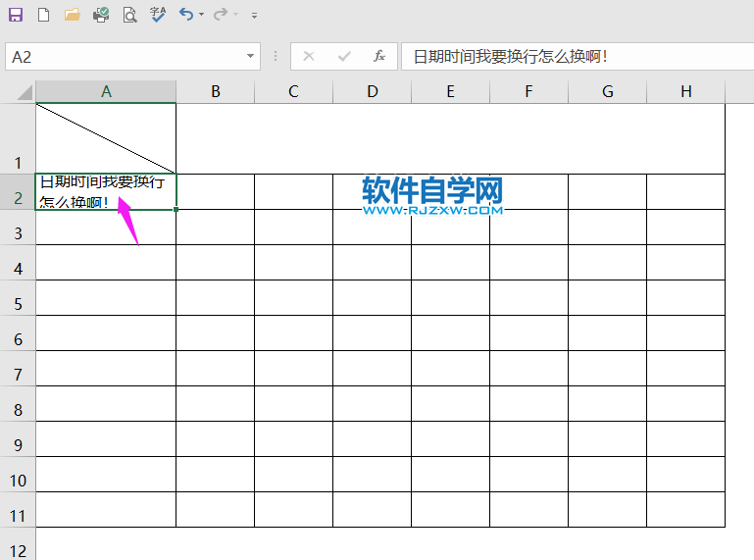754x560 pixels.
Task: Select row 2 header
Action: [x=18, y=192]
